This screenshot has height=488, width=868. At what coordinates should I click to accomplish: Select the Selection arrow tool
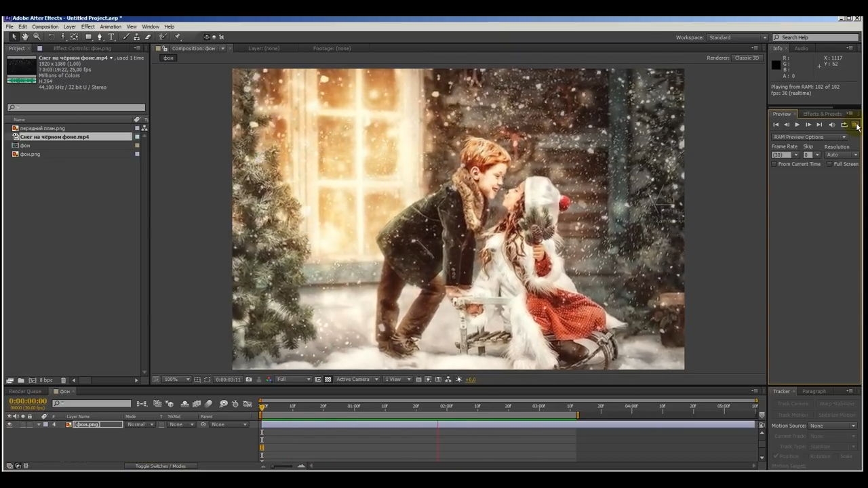(x=14, y=37)
